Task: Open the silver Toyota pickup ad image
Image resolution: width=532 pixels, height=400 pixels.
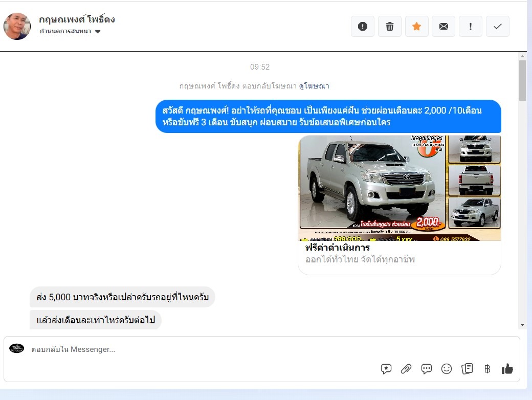Action: pyautogui.click(x=399, y=188)
